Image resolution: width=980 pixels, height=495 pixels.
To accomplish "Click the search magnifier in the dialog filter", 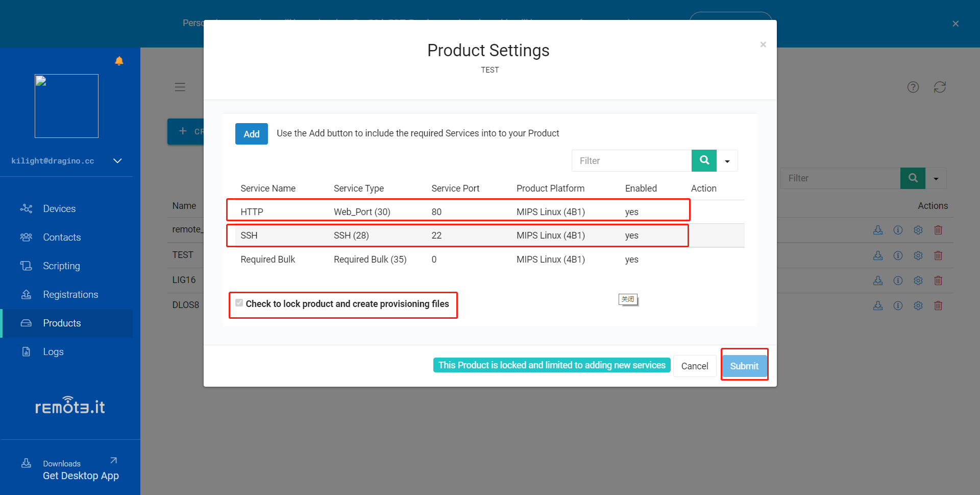I will click(x=704, y=160).
